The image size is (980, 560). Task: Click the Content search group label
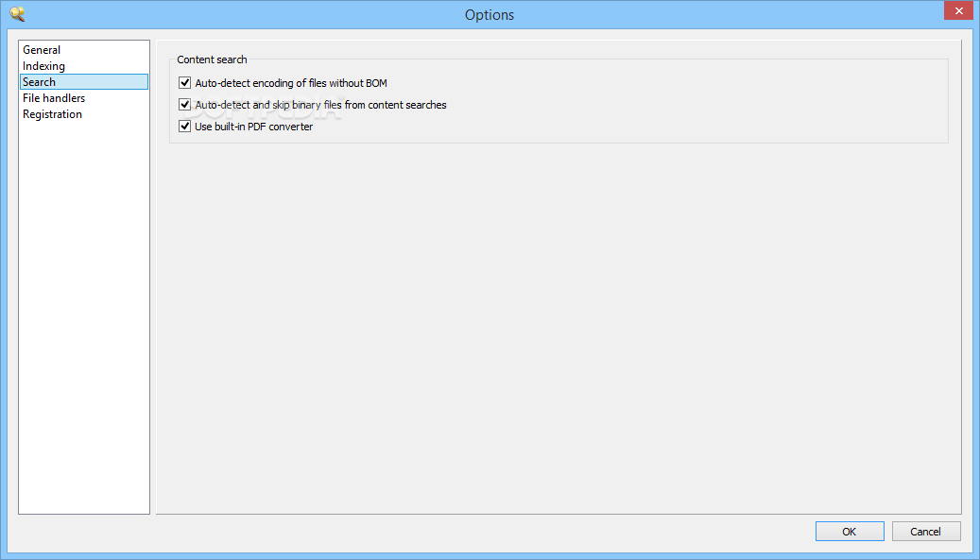point(212,59)
